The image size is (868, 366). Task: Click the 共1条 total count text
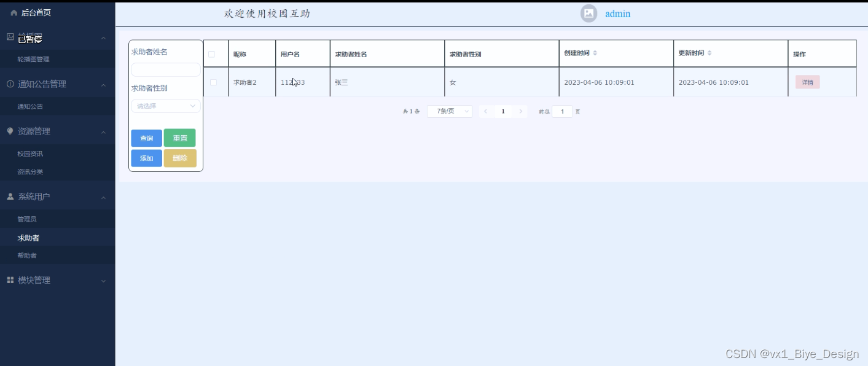pyautogui.click(x=411, y=112)
